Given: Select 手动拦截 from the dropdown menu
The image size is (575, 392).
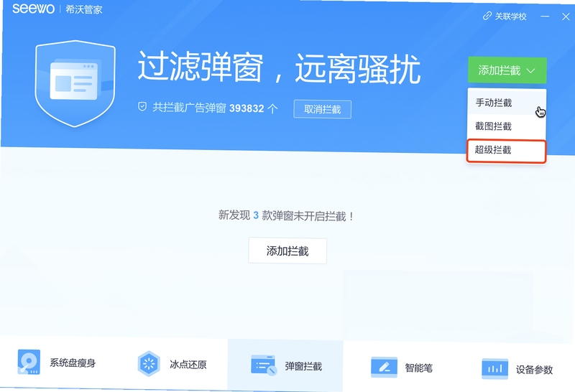Looking at the screenshot, I should [507, 103].
